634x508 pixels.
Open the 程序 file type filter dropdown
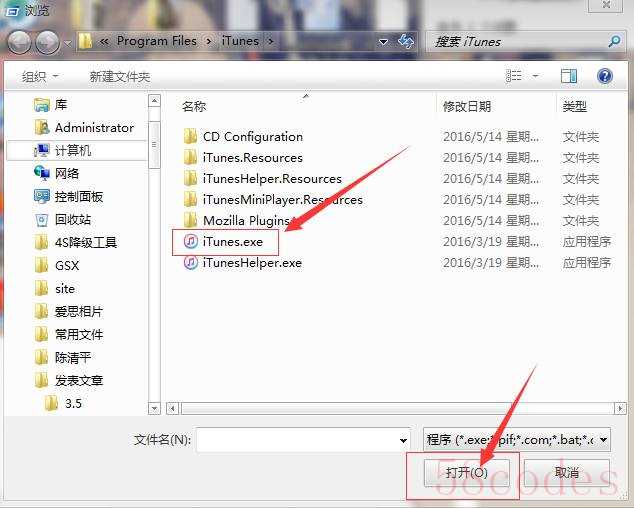(517, 440)
